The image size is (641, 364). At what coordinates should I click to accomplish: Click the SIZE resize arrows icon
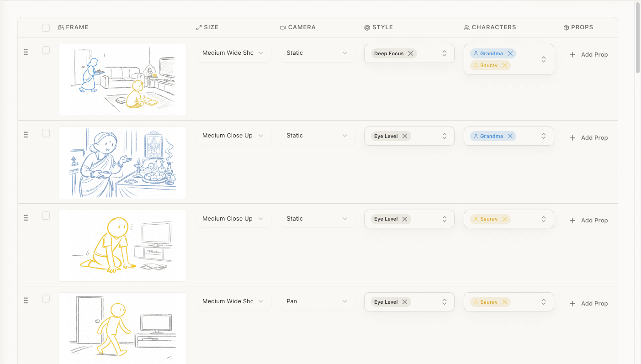[198, 27]
